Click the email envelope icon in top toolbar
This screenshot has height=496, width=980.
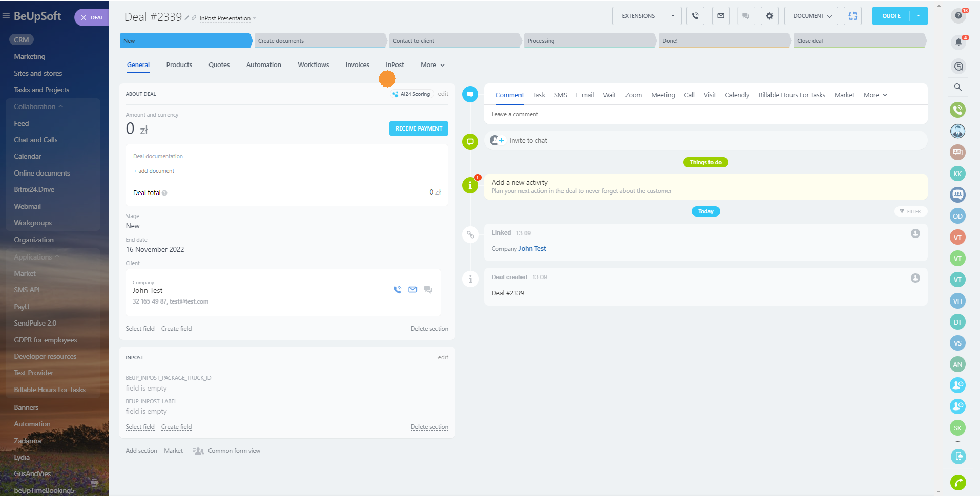click(x=721, y=16)
